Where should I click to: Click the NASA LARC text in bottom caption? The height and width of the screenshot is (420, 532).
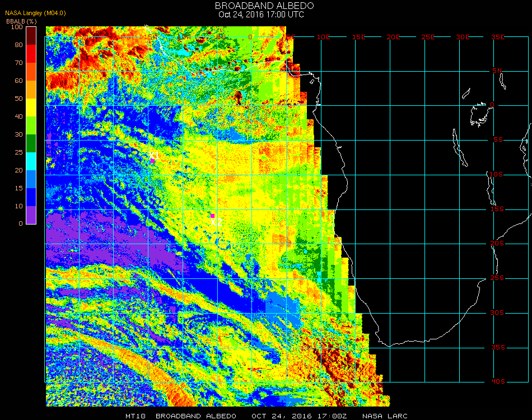(x=385, y=416)
